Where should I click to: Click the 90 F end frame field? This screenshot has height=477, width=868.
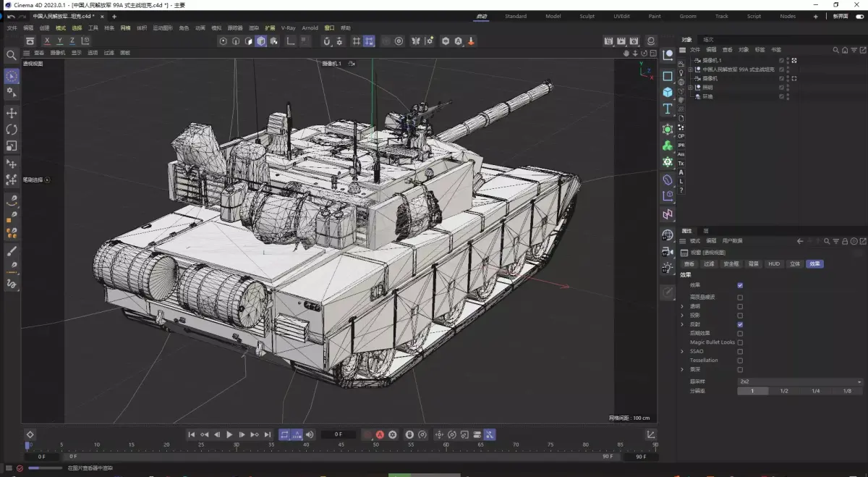click(642, 457)
